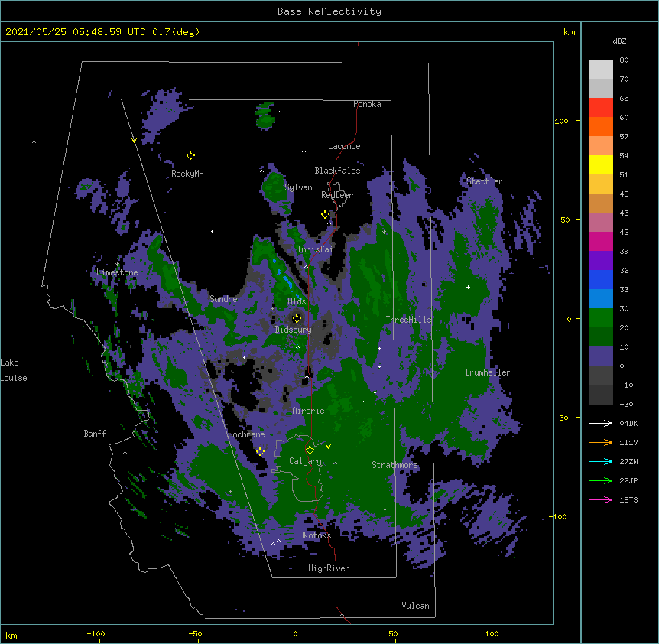Click the horizontal axis -50 tick label
The height and width of the screenshot is (644, 659).
(195, 633)
